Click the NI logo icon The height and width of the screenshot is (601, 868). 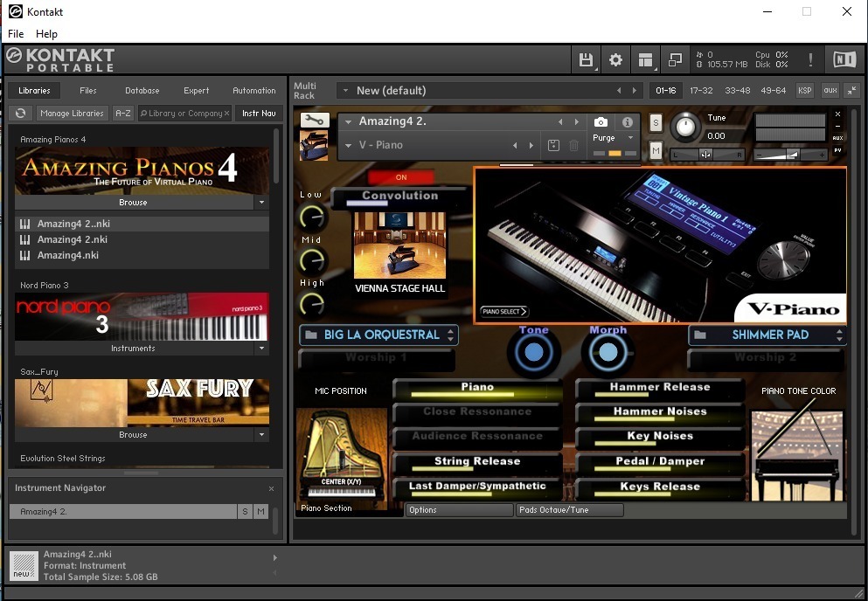pyautogui.click(x=844, y=59)
